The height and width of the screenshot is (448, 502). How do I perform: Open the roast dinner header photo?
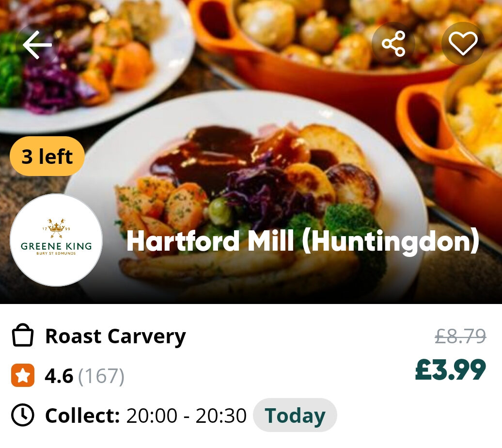click(x=251, y=152)
